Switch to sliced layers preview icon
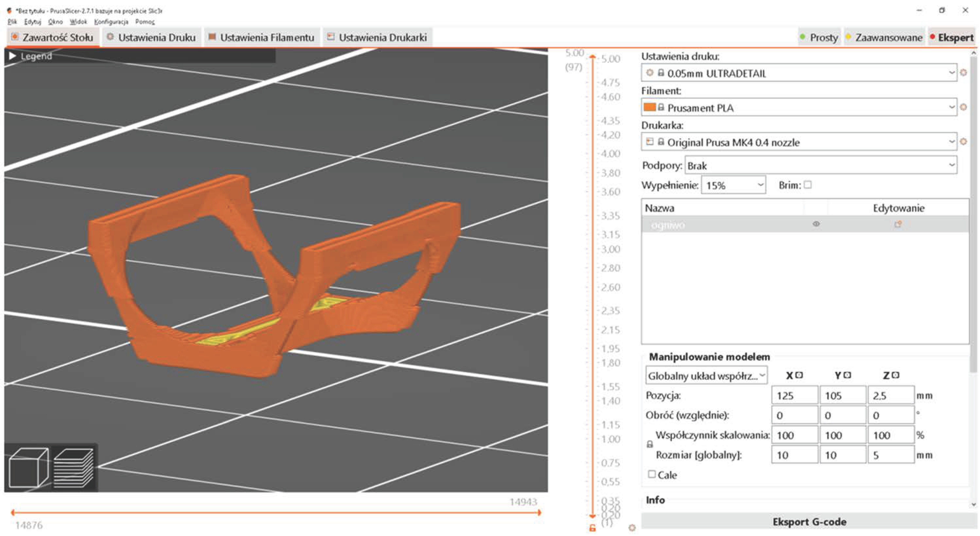The height and width of the screenshot is (536, 980). 73,468
